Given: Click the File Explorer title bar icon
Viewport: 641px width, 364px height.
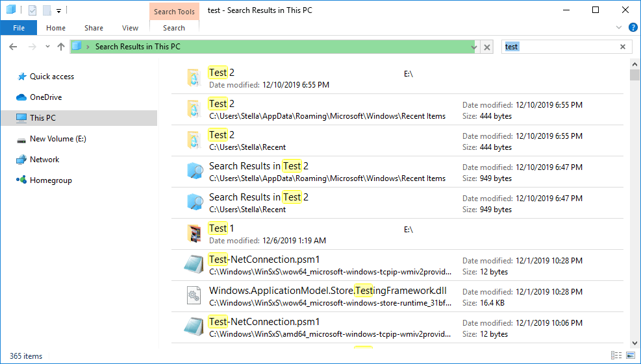Looking at the screenshot, I should click(x=10, y=10).
